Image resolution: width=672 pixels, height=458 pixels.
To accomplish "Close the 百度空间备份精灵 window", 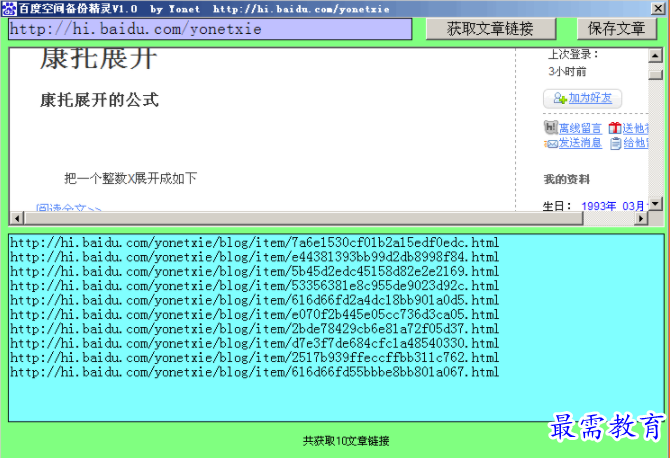I will click(x=658, y=8).
